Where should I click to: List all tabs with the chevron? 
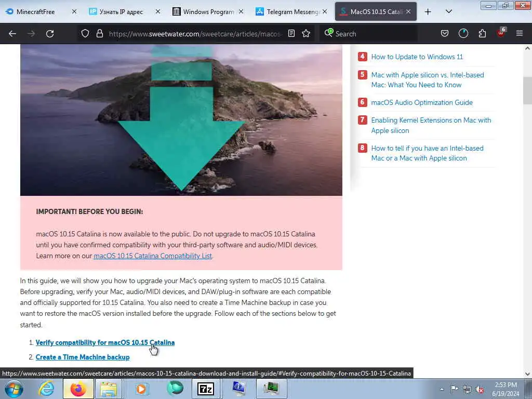click(x=448, y=11)
